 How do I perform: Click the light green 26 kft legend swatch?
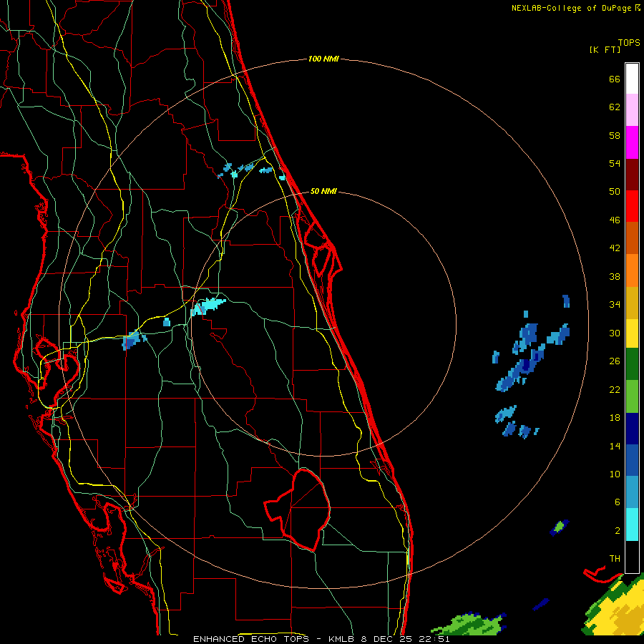[x=632, y=396]
